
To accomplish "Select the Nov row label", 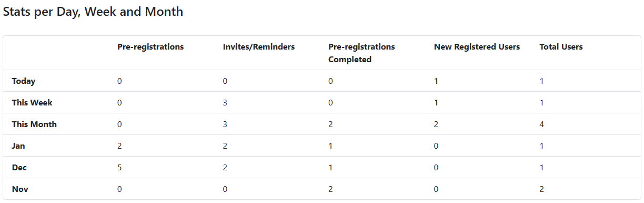I will [x=20, y=189].
